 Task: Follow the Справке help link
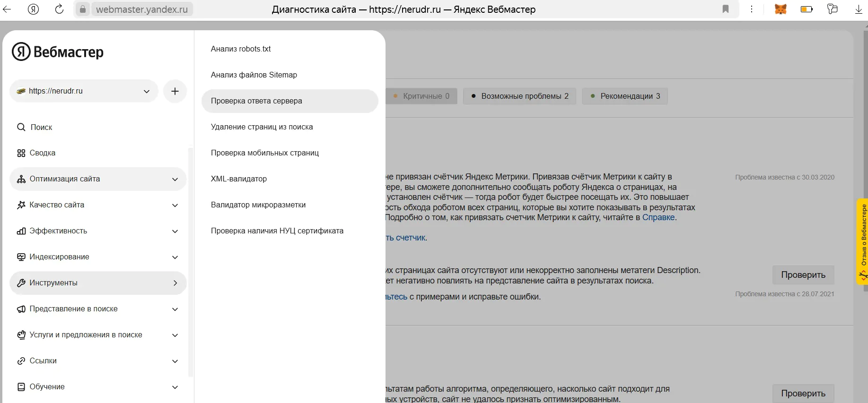click(658, 217)
